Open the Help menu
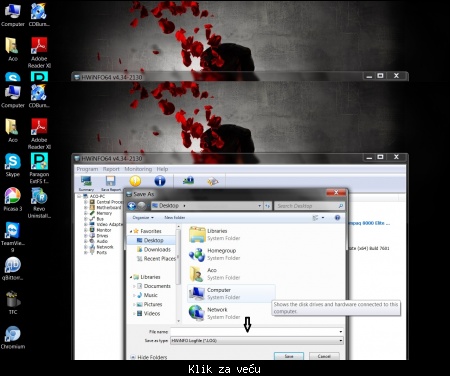The image size is (450, 376). click(162, 169)
